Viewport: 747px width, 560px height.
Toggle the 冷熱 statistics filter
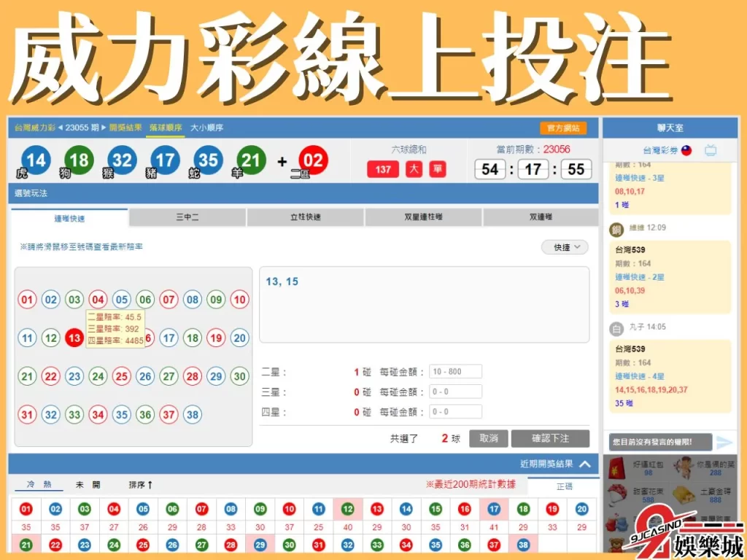coord(38,484)
